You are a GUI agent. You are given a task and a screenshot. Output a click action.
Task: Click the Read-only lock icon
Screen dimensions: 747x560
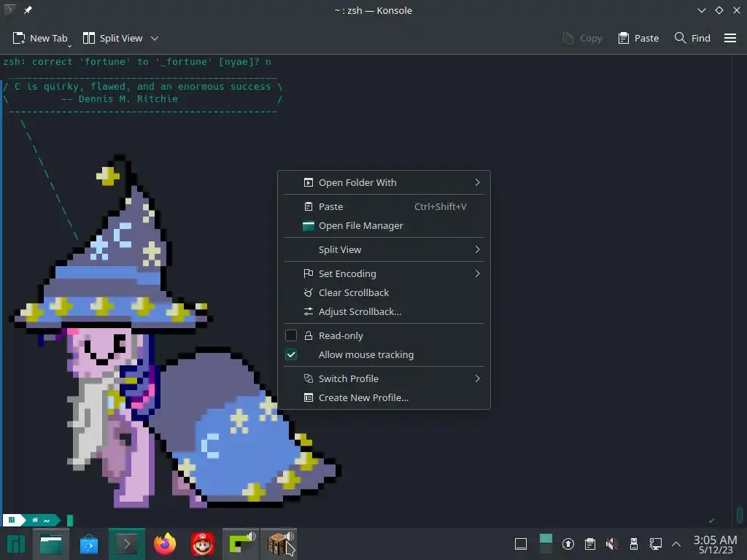click(x=309, y=335)
